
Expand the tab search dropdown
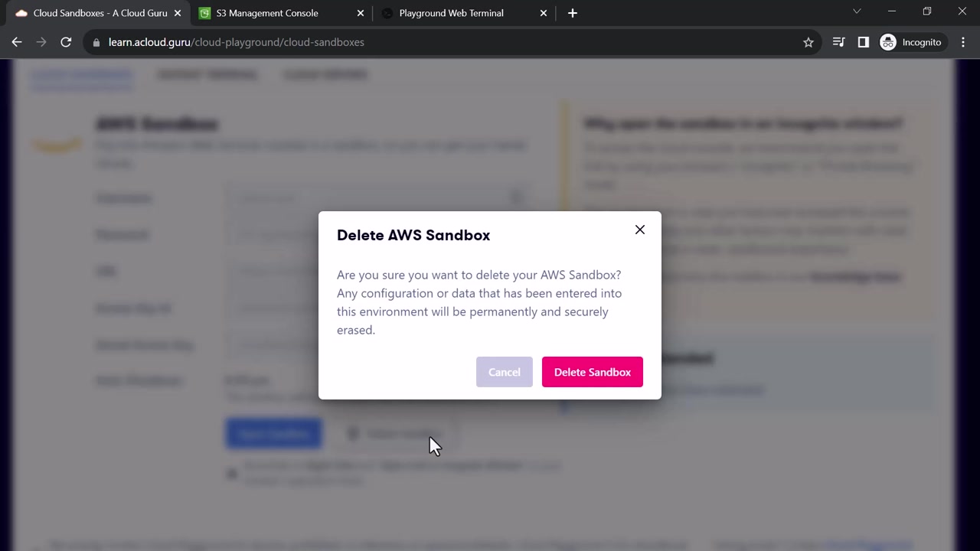[x=857, y=11]
